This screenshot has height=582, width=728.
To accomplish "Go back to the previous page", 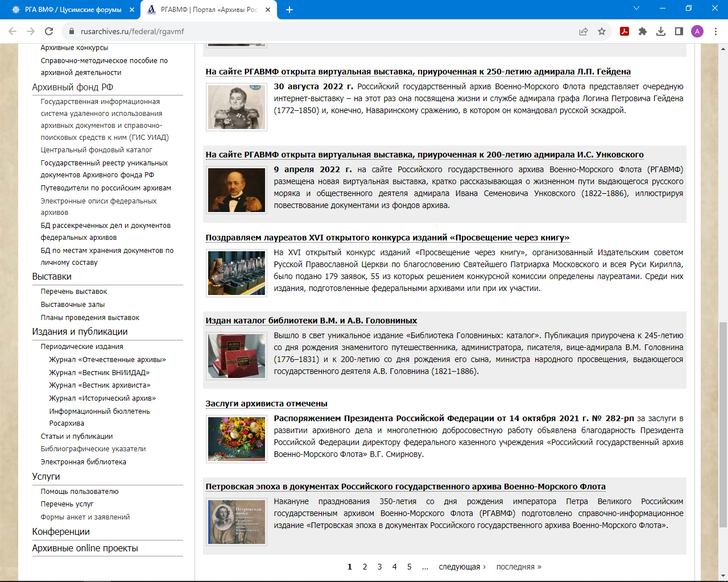I will tap(13, 31).
